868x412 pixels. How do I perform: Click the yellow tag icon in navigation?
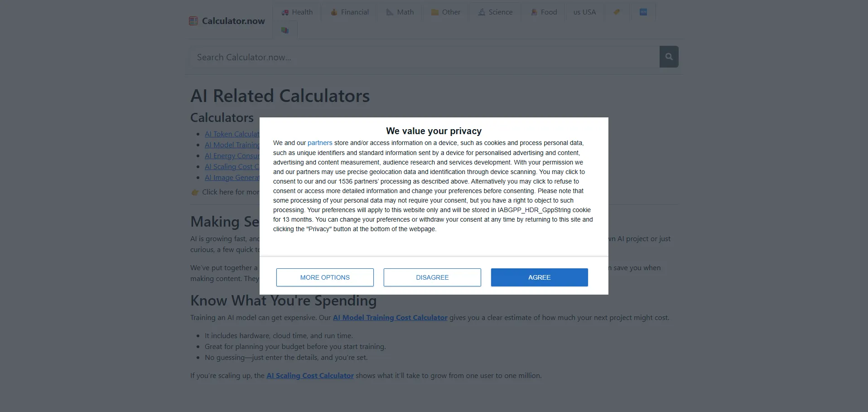click(617, 12)
